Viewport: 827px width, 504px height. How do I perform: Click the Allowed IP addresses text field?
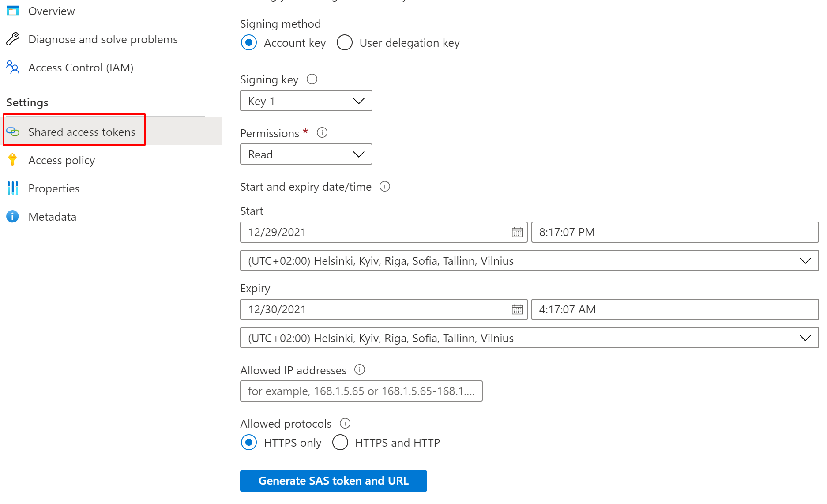pyautogui.click(x=361, y=391)
